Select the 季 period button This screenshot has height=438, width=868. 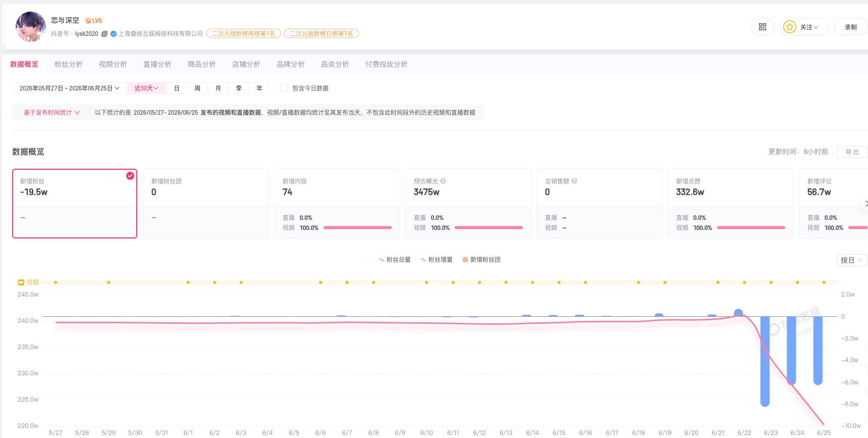point(239,88)
